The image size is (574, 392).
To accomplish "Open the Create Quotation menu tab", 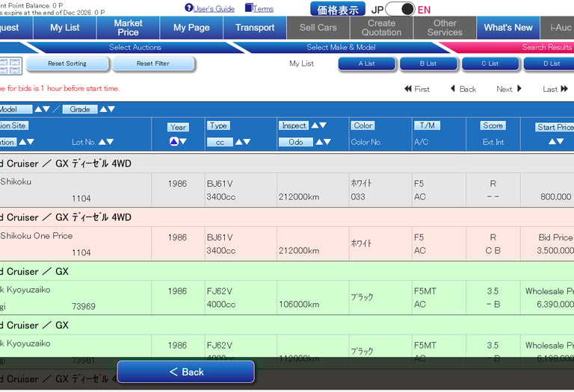I will [381, 28].
